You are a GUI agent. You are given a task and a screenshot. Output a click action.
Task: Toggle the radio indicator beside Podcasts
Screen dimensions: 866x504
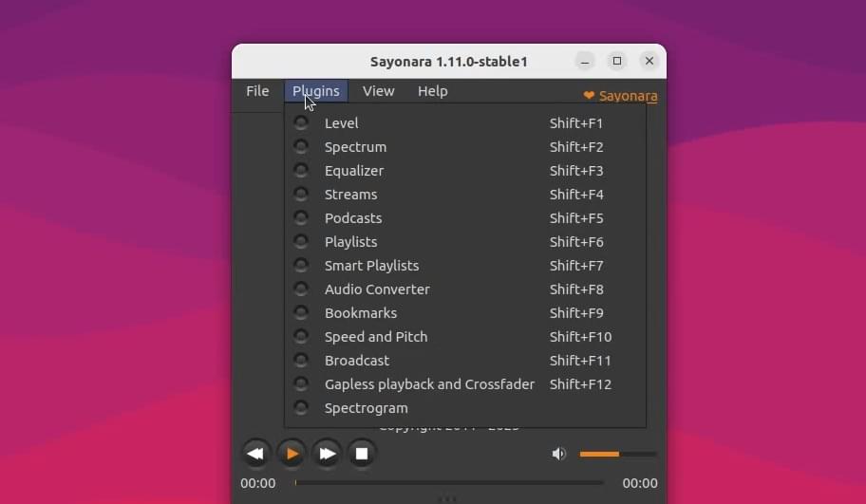301,217
